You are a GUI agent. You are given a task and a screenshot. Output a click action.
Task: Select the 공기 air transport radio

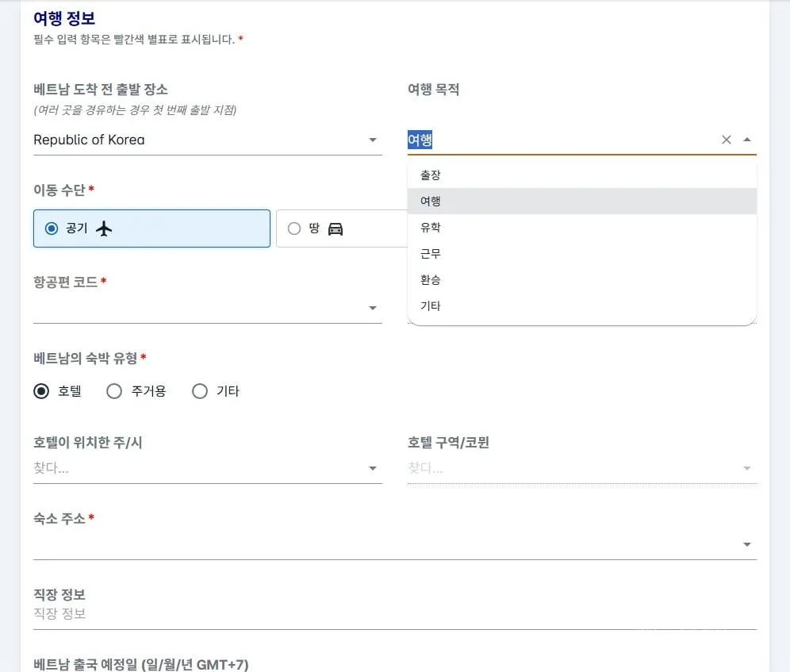click(52, 228)
